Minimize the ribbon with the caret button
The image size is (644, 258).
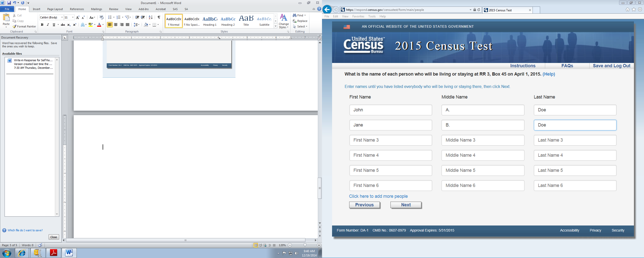314,9
